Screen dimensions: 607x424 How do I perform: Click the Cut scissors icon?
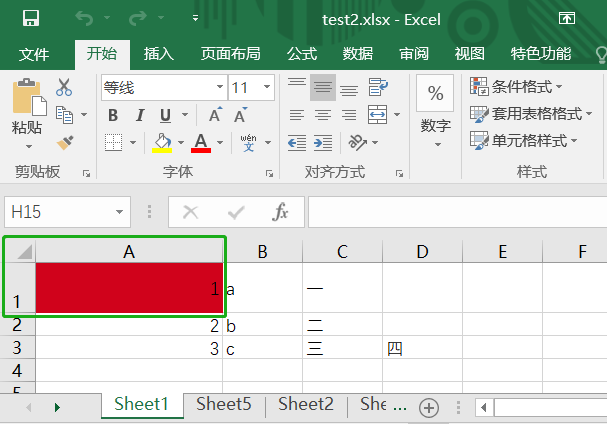click(64, 88)
